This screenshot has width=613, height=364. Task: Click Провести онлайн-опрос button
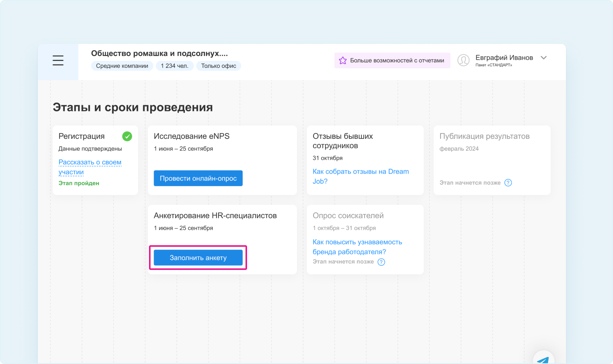198,178
